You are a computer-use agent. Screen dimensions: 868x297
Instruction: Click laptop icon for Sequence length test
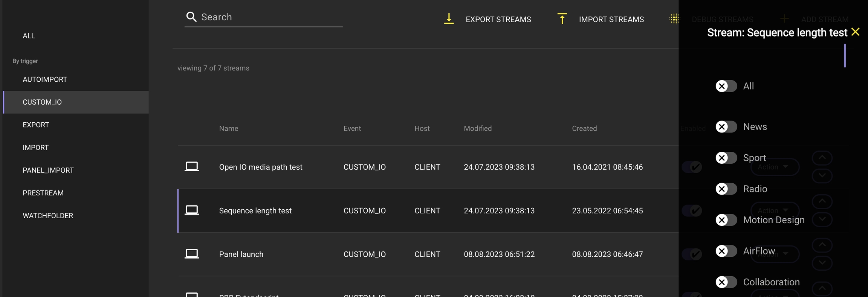coord(191,210)
